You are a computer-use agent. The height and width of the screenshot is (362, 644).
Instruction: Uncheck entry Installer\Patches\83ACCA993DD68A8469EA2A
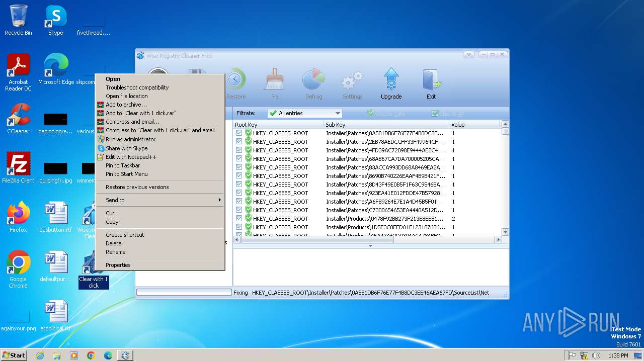click(239, 167)
